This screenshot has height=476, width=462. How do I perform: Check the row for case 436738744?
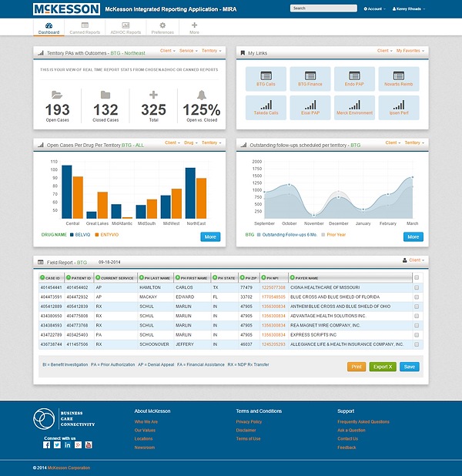tap(417, 344)
